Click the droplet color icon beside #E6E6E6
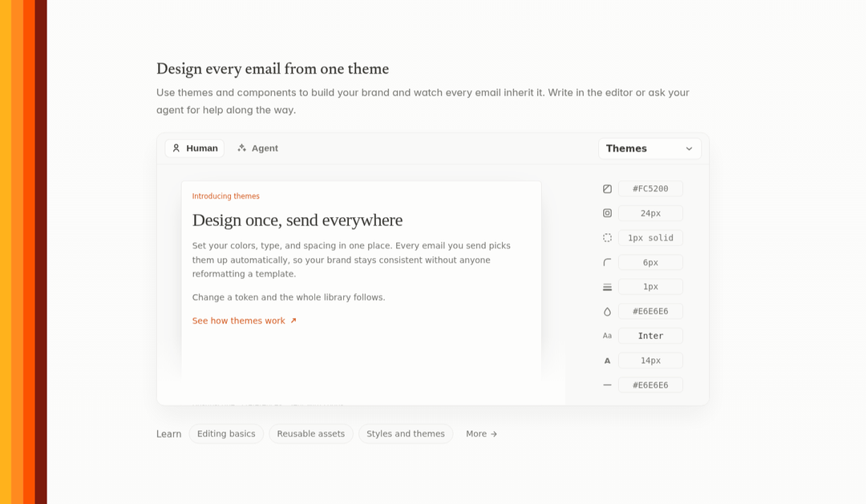866x504 pixels. click(607, 312)
